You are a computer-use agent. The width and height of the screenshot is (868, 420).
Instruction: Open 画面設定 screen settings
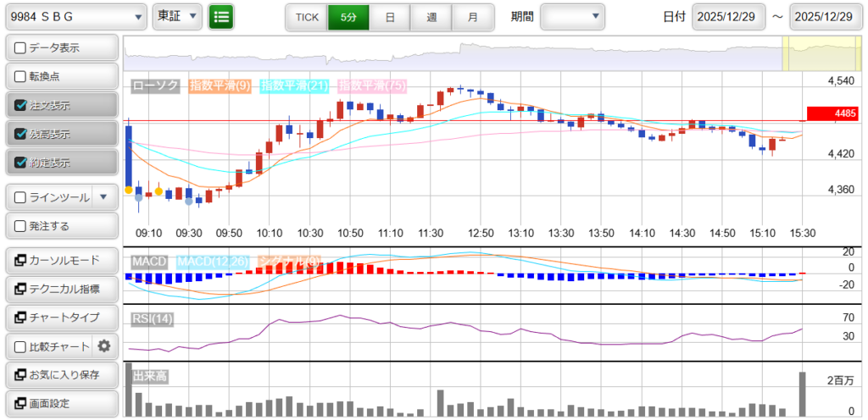(62, 403)
